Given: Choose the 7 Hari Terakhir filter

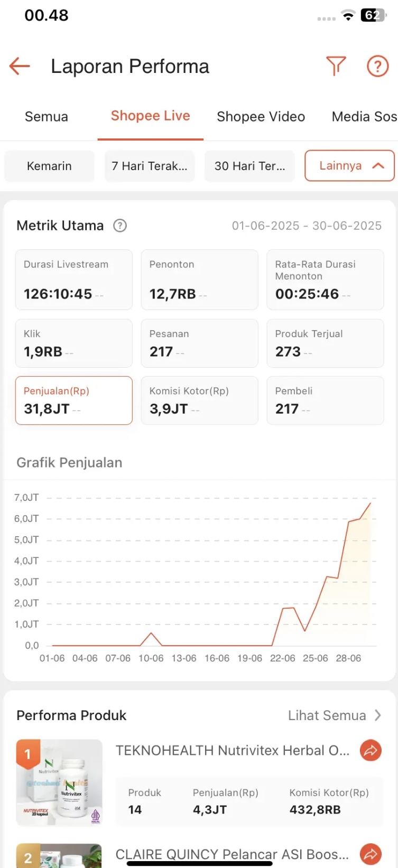Looking at the screenshot, I should pos(150,166).
